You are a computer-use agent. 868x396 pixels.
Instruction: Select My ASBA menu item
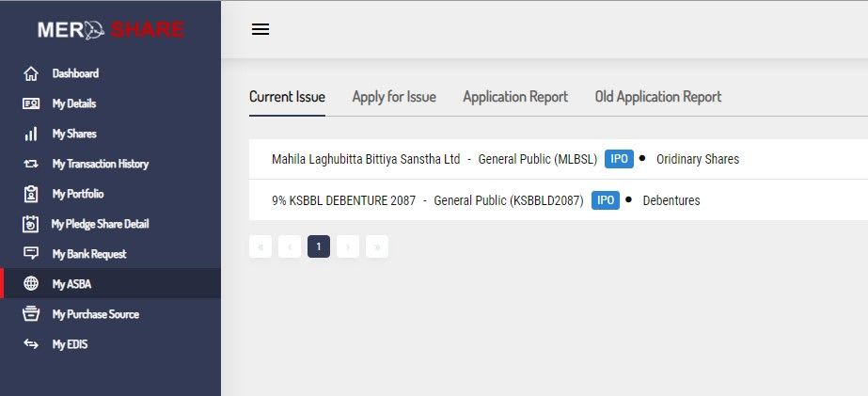point(111,283)
